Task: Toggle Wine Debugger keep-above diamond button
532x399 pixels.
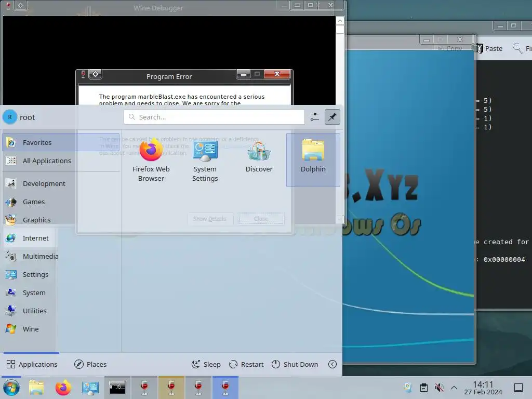Action: point(21,5)
